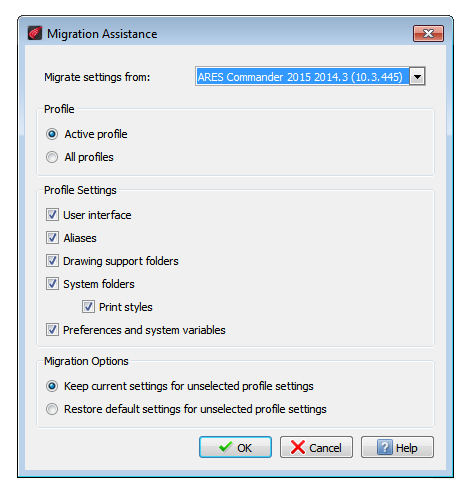Toggle the System folders checkbox
Viewport: 464px width, 486px height.
click(52, 284)
